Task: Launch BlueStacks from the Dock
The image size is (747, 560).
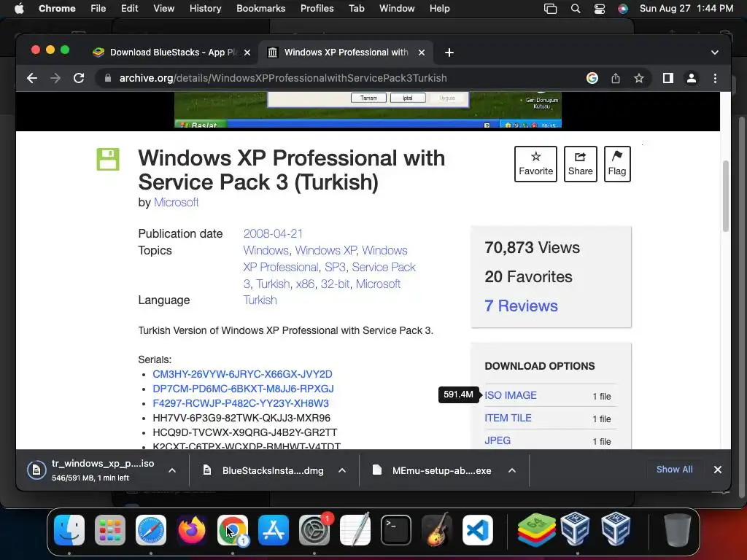Action: coord(536,530)
